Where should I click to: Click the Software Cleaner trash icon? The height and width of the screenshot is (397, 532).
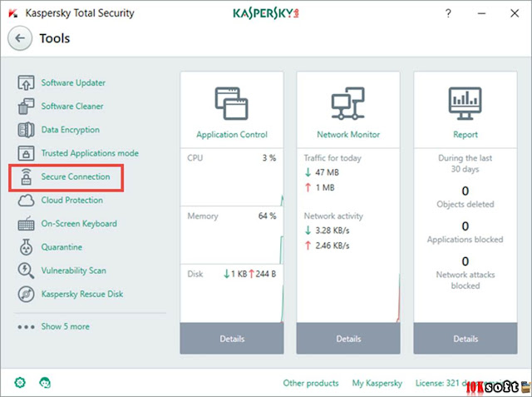[26, 107]
